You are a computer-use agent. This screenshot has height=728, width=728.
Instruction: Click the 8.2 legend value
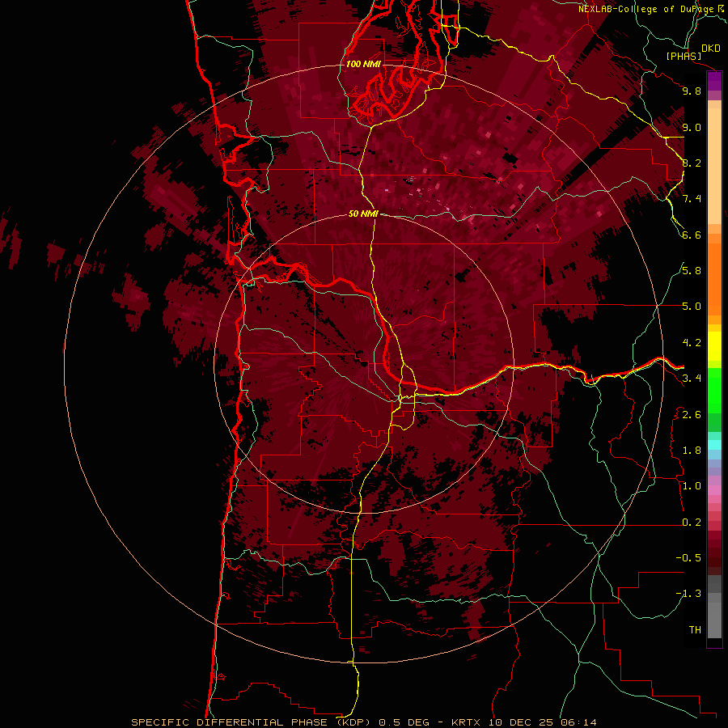[692, 163]
